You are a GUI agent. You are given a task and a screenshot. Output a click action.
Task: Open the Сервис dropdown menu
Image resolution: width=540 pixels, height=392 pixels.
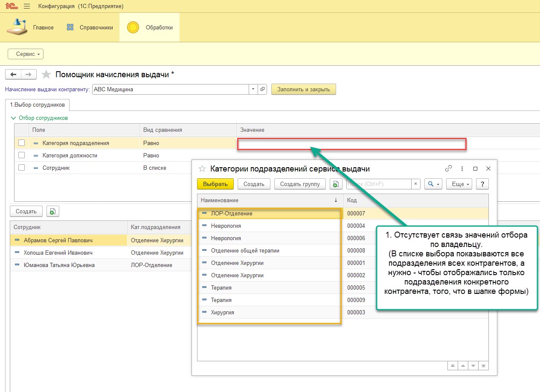[x=26, y=54]
